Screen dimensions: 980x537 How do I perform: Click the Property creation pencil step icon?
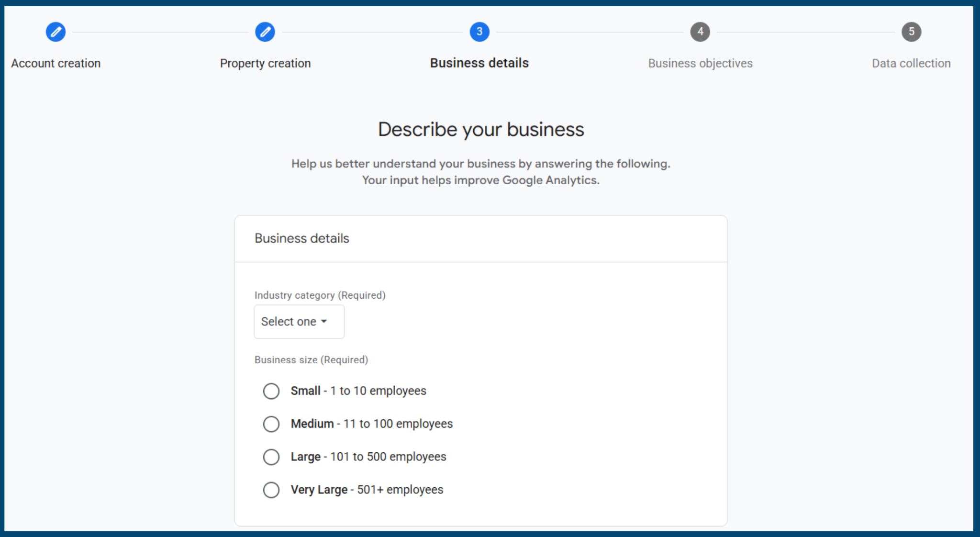(265, 32)
